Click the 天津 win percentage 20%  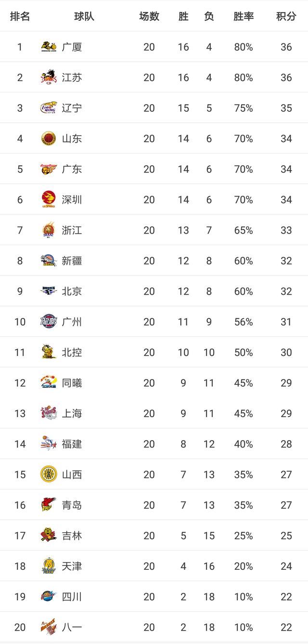pyautogui.click(x=243, y=566)
